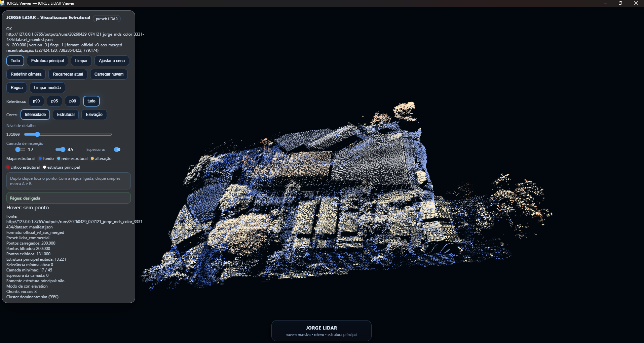Click the estrutura principal white dot

pos(44,167)
